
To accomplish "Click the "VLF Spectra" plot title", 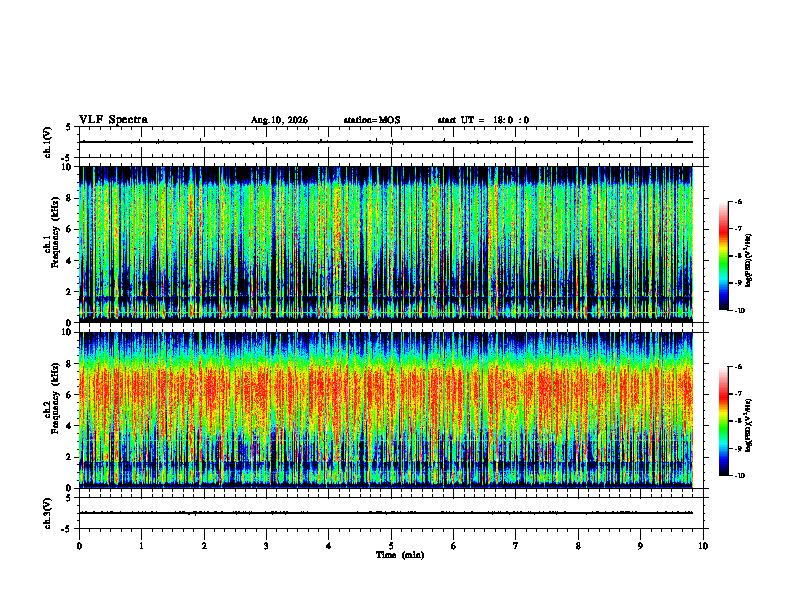I will tap(113, 120).
